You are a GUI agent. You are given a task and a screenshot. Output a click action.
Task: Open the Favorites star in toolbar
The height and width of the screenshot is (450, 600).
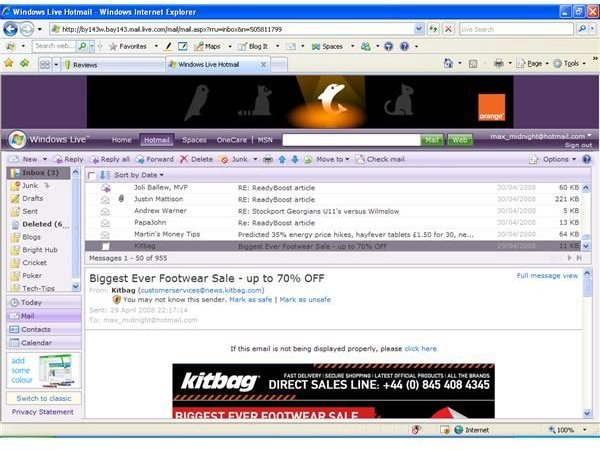112,46
